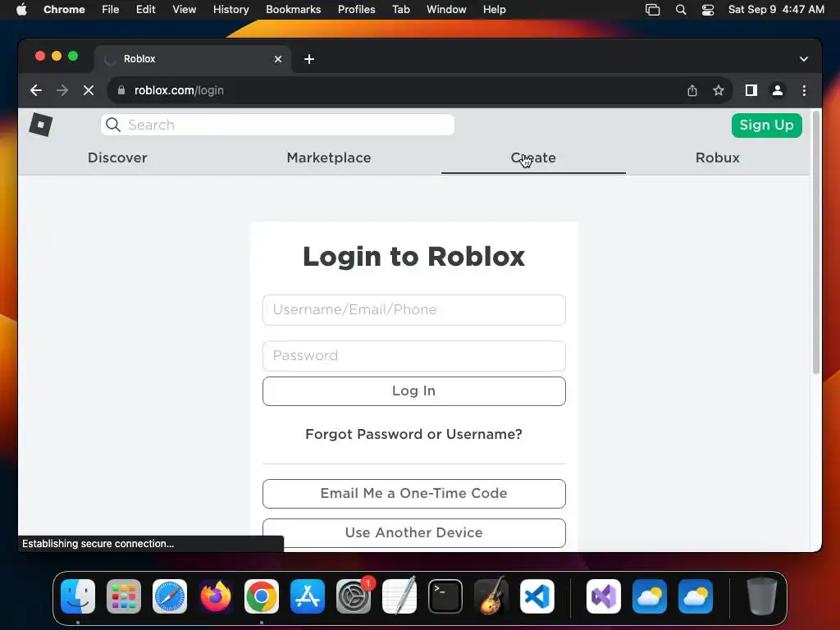Click the search magnifier icon in Roblox
Image resolution: width=840 pixels, height=630 pixels.
[113, 125]
